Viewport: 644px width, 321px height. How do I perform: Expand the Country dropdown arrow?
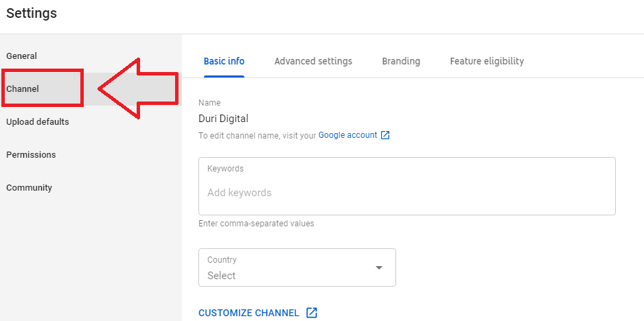[379, 267]
